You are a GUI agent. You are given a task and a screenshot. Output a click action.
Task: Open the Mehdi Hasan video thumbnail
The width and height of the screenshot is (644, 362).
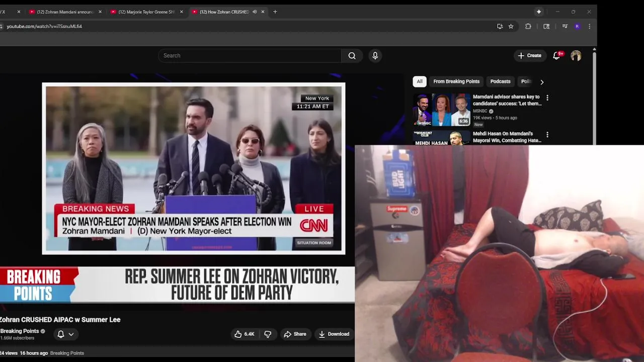click(442, 138)
